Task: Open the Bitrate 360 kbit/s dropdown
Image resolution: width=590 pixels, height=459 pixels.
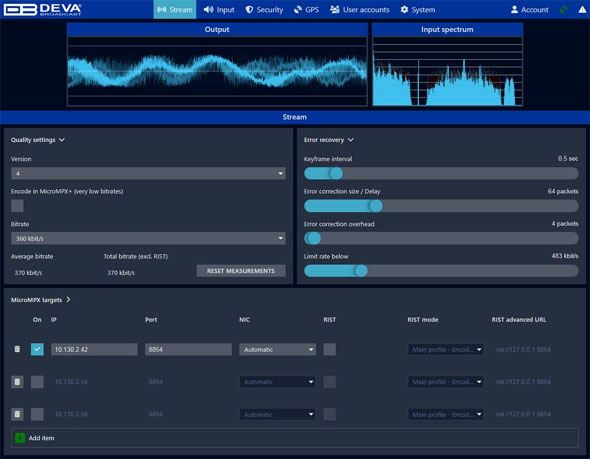Action: (148, 238)
